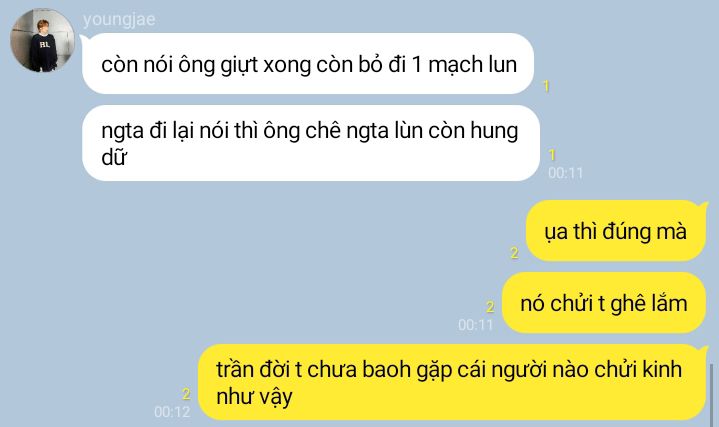
Task: Open youngjae's profile picture
Action: 43,40
